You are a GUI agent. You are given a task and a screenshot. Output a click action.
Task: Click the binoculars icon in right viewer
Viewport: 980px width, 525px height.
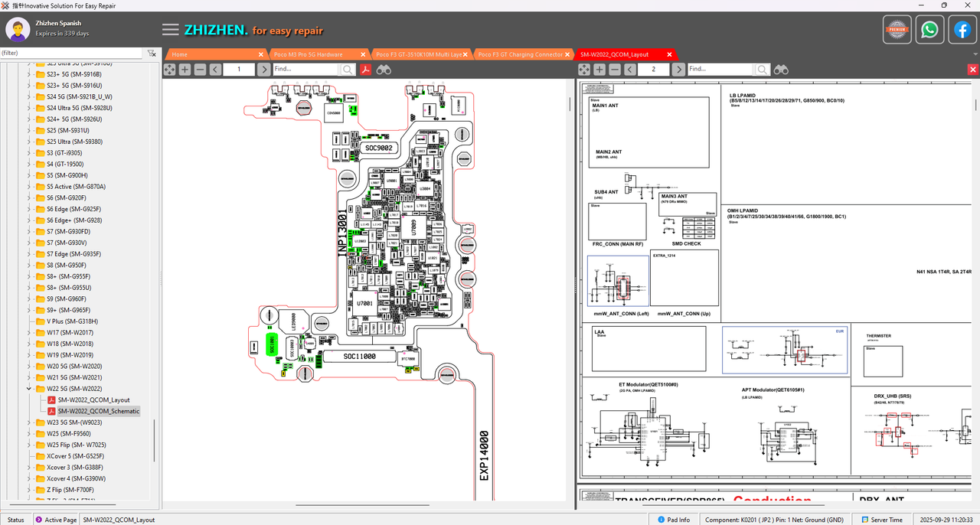(781, 70)
